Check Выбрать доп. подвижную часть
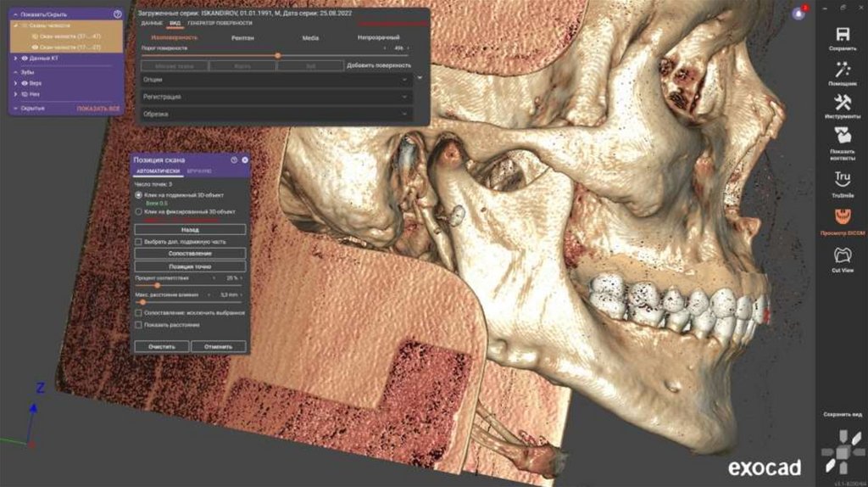This screenshot has height=487, width=868. click(138, 242)
